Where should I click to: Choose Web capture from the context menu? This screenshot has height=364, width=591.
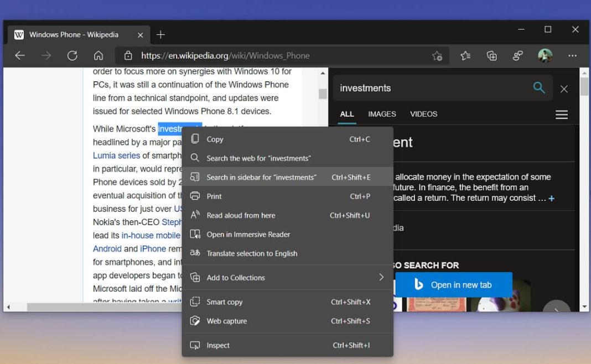228,321
